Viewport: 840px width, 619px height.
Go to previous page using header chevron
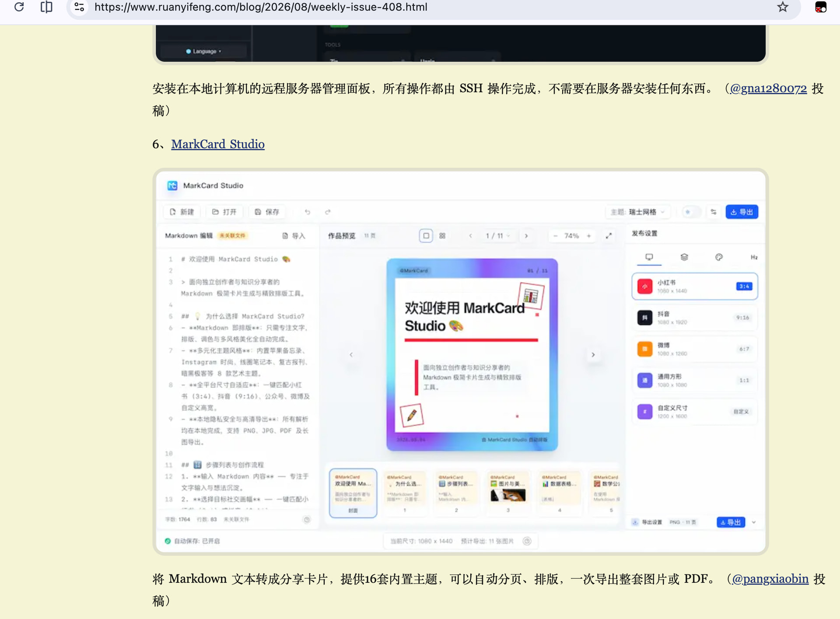pyautogui.click(x=470, y=236)
